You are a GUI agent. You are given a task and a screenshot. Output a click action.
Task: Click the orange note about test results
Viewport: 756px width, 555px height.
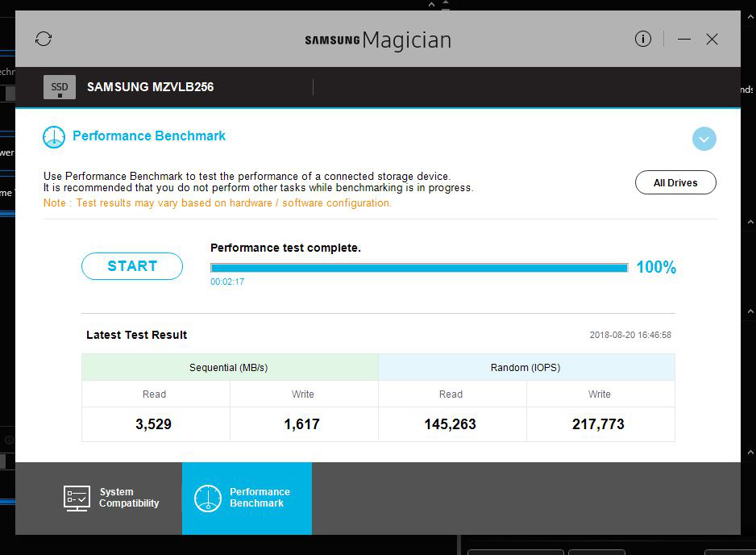(x=218, y=203)
